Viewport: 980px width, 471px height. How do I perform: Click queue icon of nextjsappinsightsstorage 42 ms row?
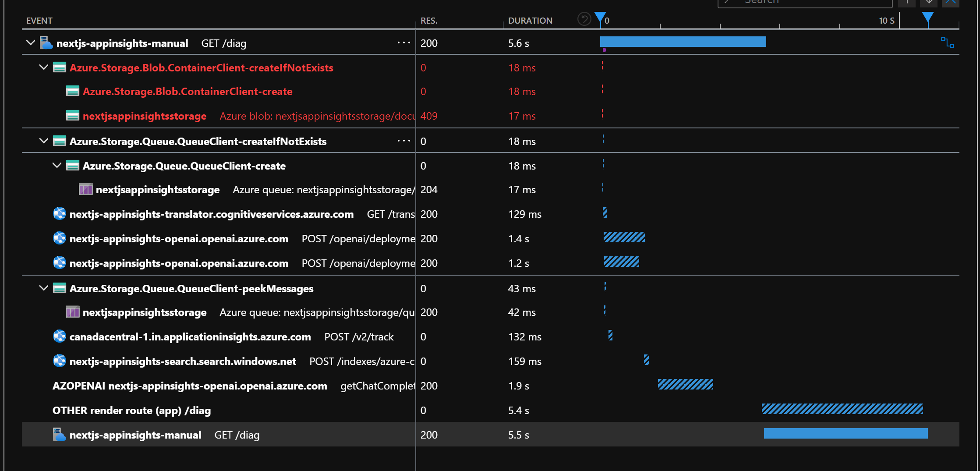pyautogui.click(x=73, y=312)
